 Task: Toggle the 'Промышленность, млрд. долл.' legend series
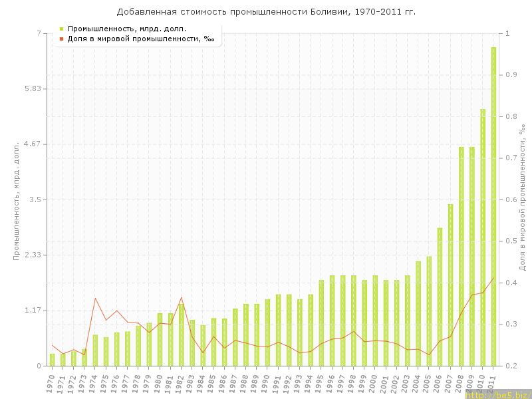click(126, 29)
